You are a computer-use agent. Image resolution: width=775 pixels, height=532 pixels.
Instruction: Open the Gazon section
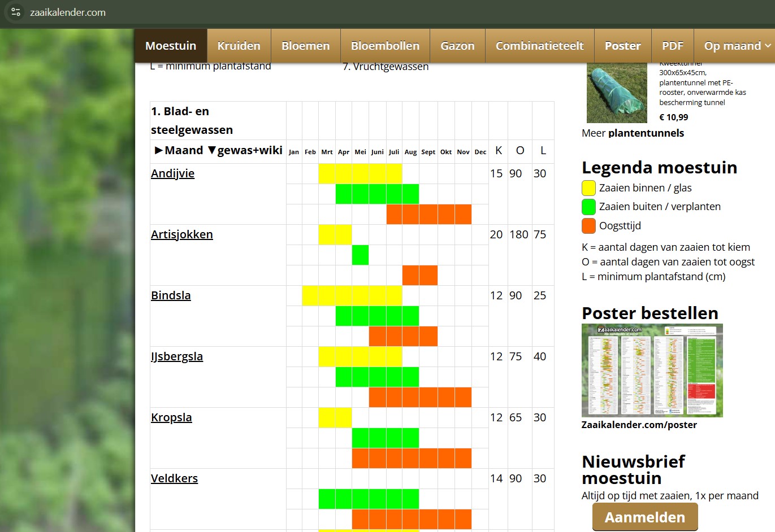[x=457, y=46]
